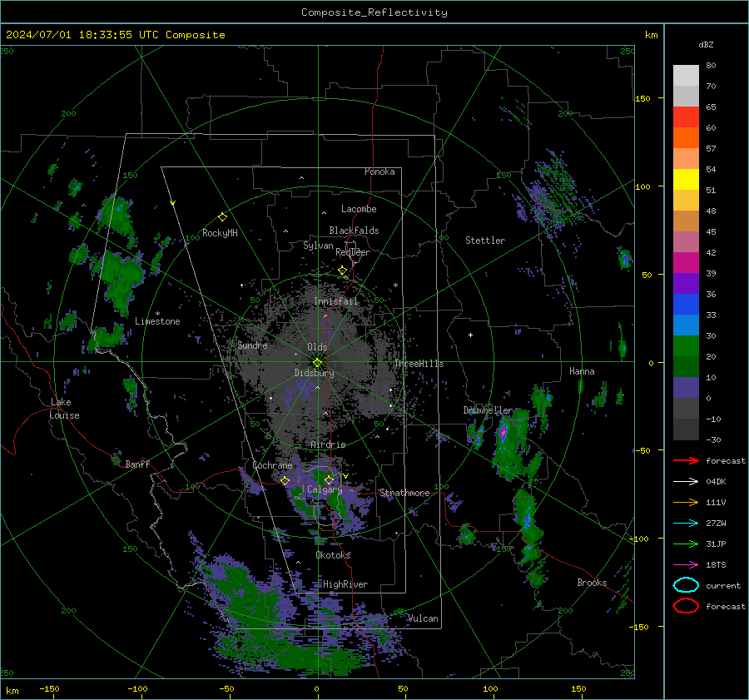Click the Hanna town label
This screenshot has height=700, width=749.
pyautogui.click(x=582, y=371)
